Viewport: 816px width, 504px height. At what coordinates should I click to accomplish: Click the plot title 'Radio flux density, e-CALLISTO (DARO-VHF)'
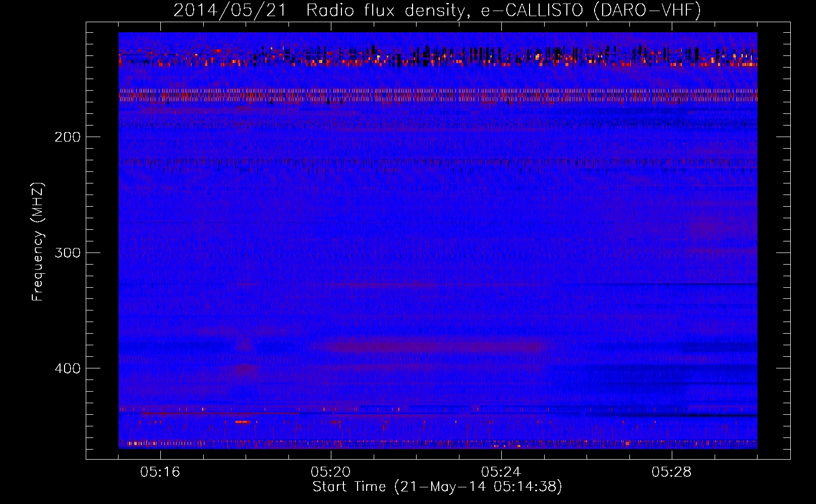point(503,10)
